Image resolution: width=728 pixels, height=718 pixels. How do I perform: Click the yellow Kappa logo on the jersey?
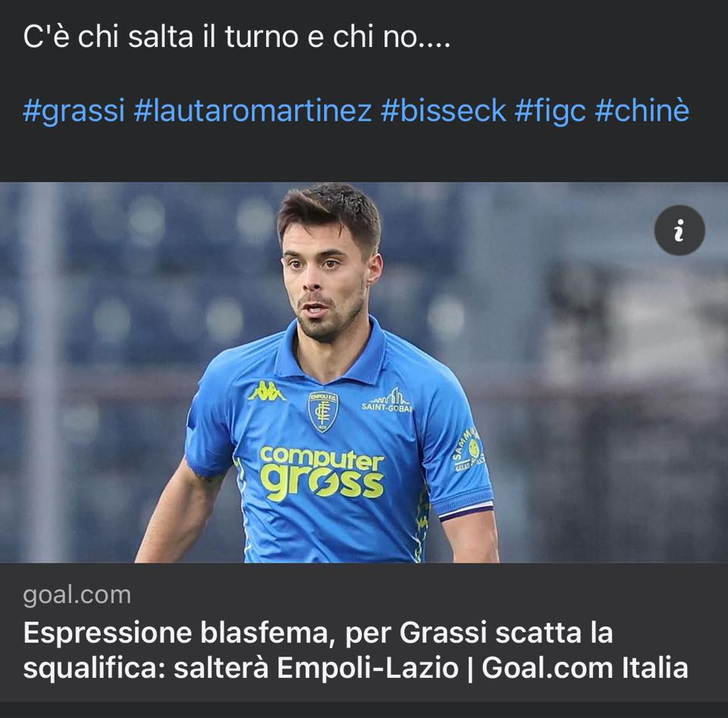(266, 390)
